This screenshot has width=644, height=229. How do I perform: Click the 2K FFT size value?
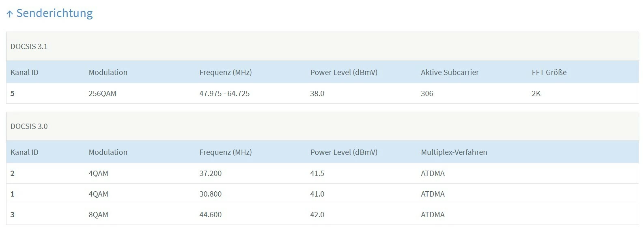click(x=536, y=94)
